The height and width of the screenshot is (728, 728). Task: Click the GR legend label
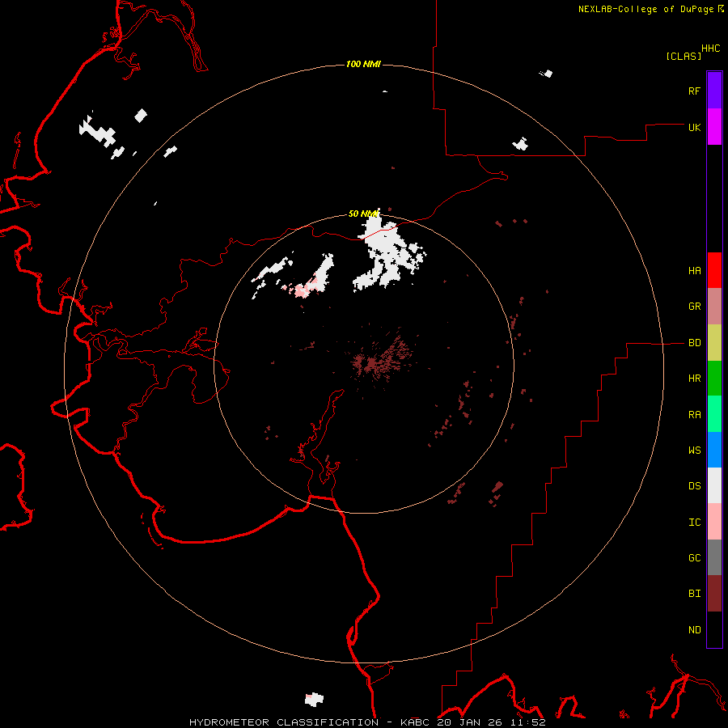(694, 307)
